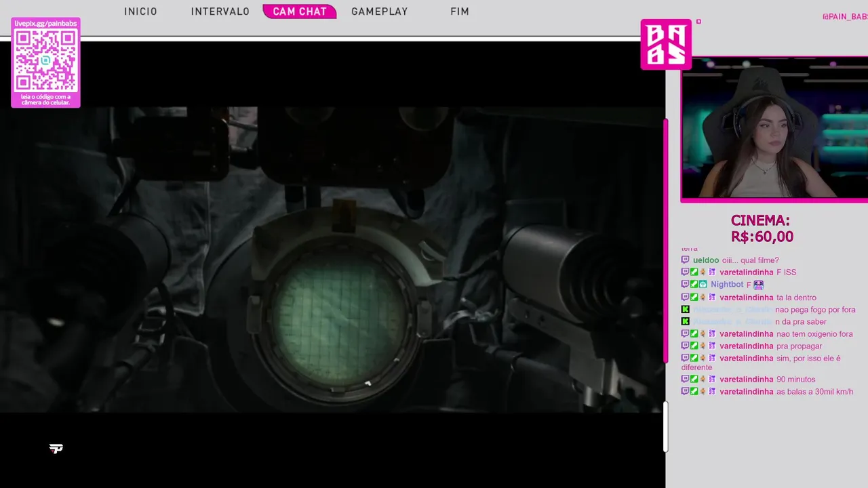Click Twitch icon on '90 minutos' row

(x=685, y=380)
